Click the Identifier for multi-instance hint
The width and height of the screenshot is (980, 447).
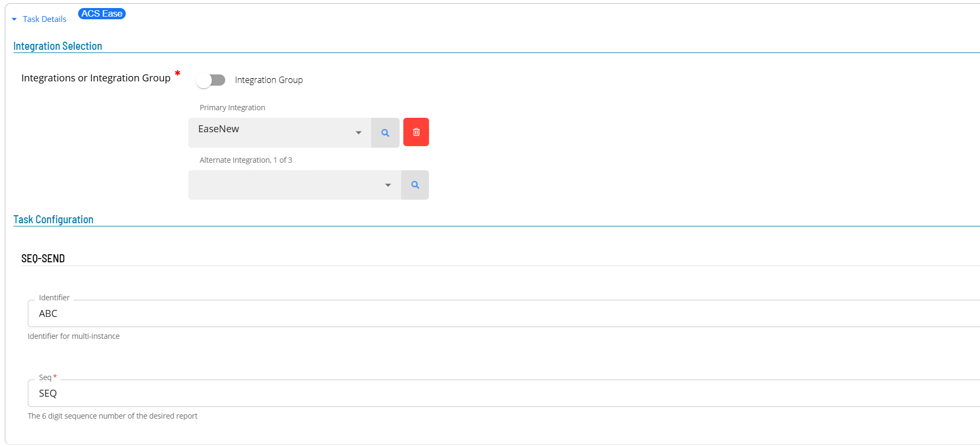(x=74, y=336)
